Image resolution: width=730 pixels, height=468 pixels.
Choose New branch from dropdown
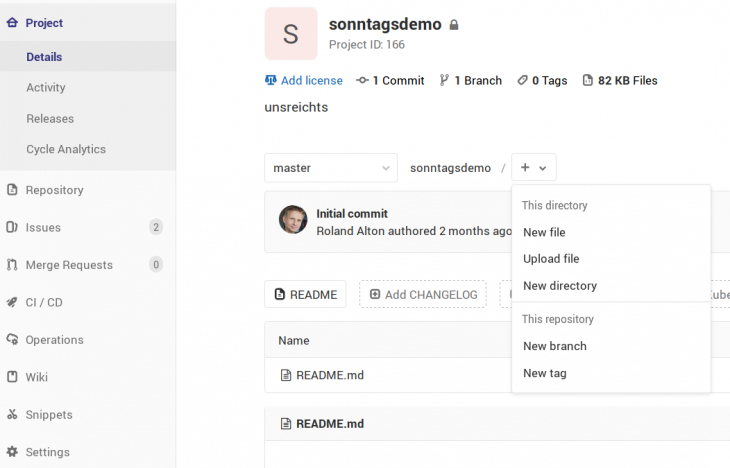point(555,346)
